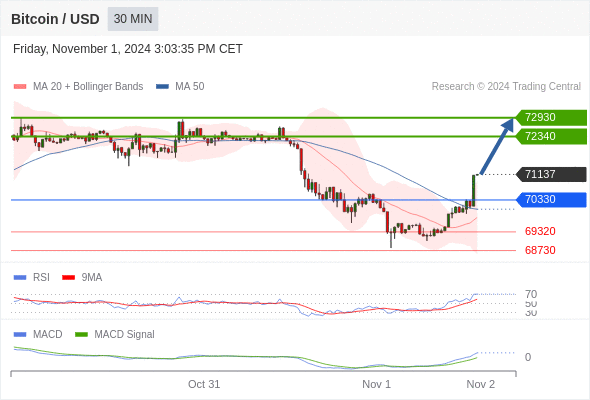The height and width of the screenshot is (400, 590).
Task: Click the RSI 70 level label
Action: click(x=531, y=294)
